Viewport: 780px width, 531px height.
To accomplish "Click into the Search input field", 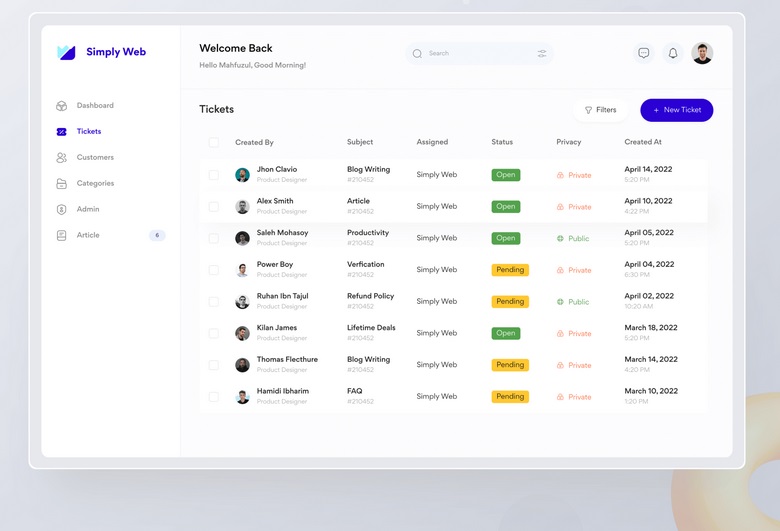I will click(x=477, y=54).
